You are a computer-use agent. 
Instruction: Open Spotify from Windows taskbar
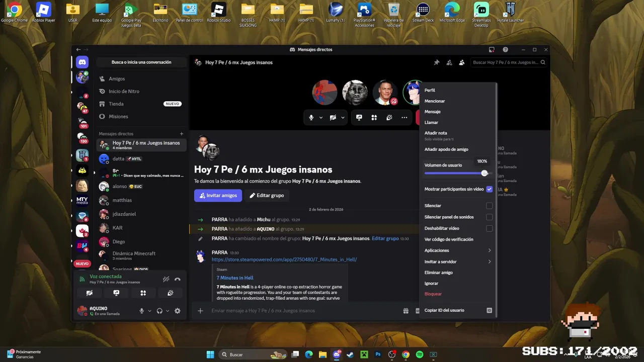pos(420,354)
